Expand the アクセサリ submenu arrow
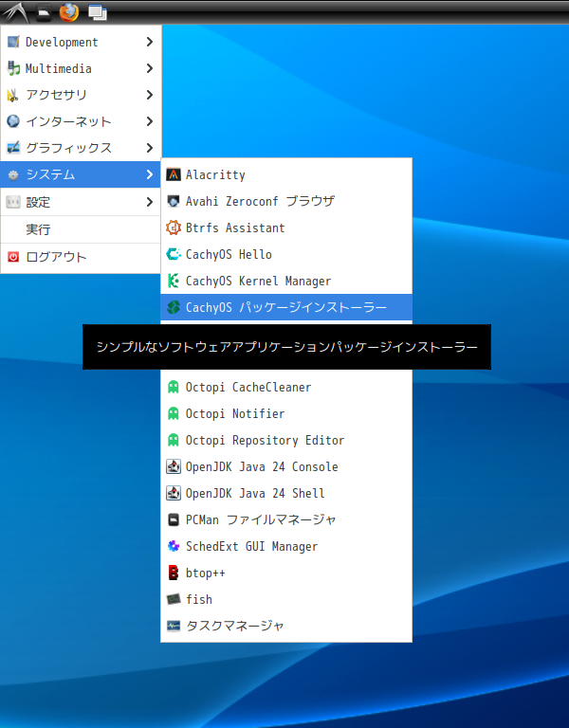 click(x=149, y=95)
